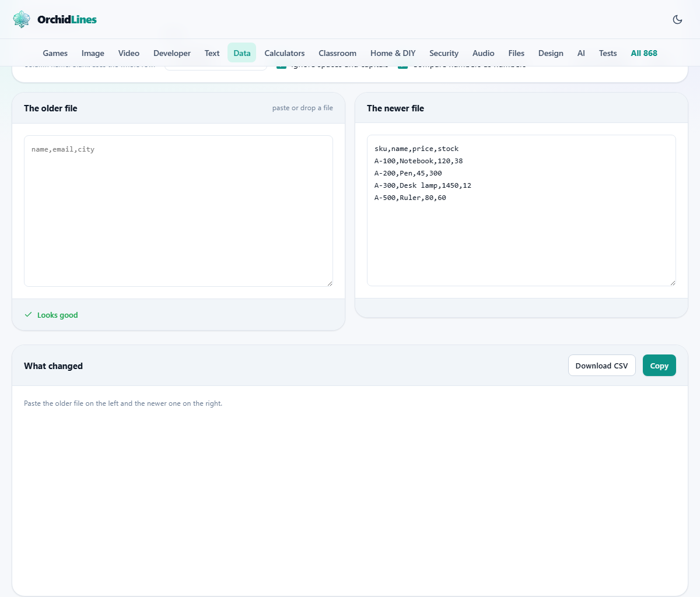Open the AI category
The width and height of the screenshot is (700, 597).
(581, 53)
